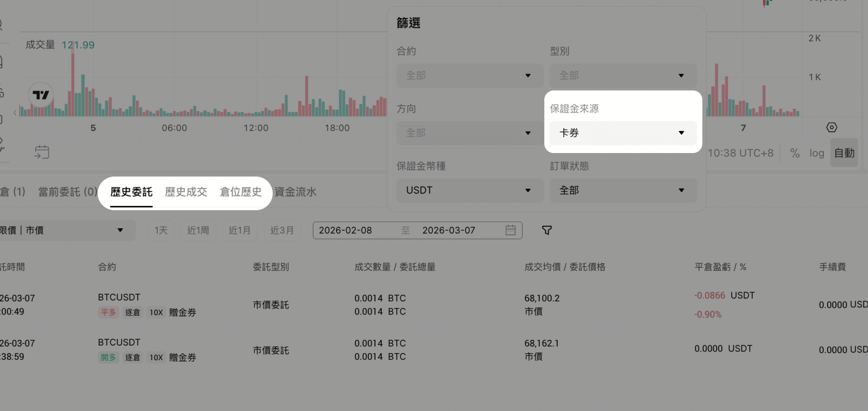Expand the 訂單狀態 dropdown

point(623,190)
